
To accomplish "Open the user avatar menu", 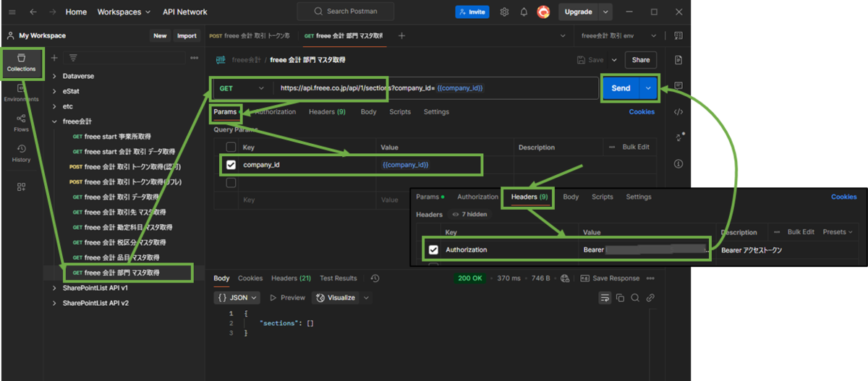I will (543, 12).
